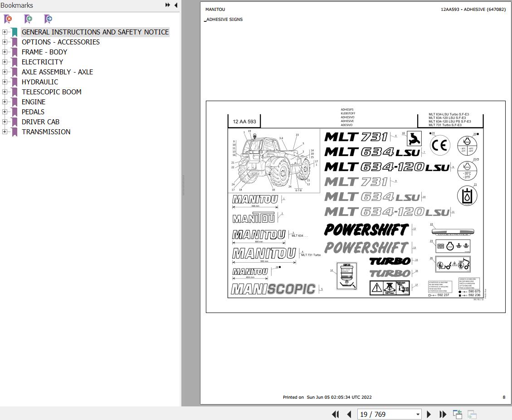The width and height of the screenshot is (512, 420).
Task: Click the HYDRAULIC bookmark ribbon icon
Action: coord(15,82)
